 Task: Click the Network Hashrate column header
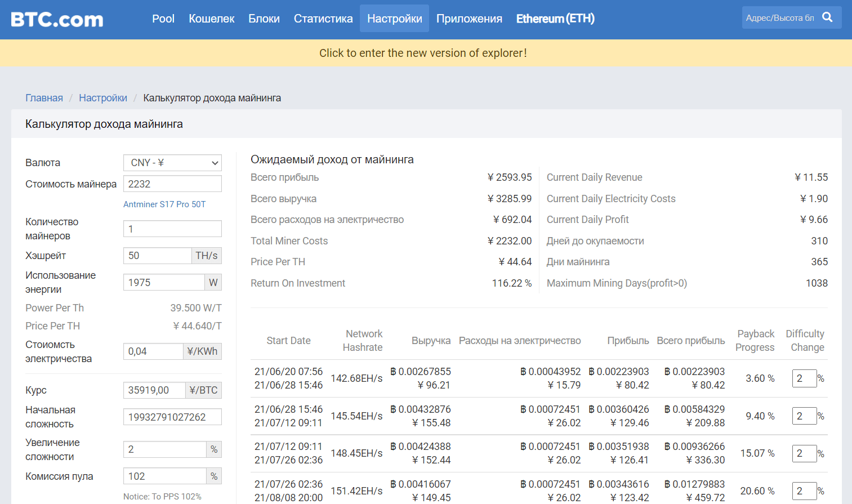pos(363,341)
